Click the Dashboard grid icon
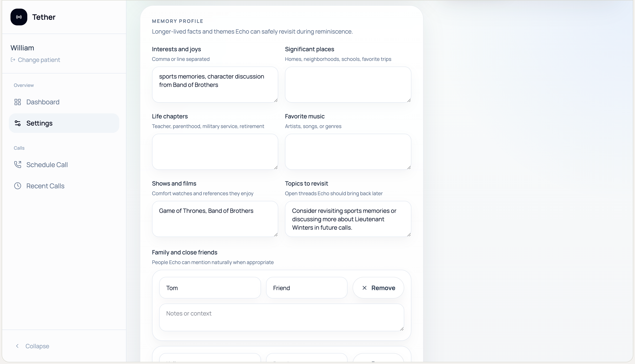The height and width of the screenshot is (364, 635). click(17, 102)
